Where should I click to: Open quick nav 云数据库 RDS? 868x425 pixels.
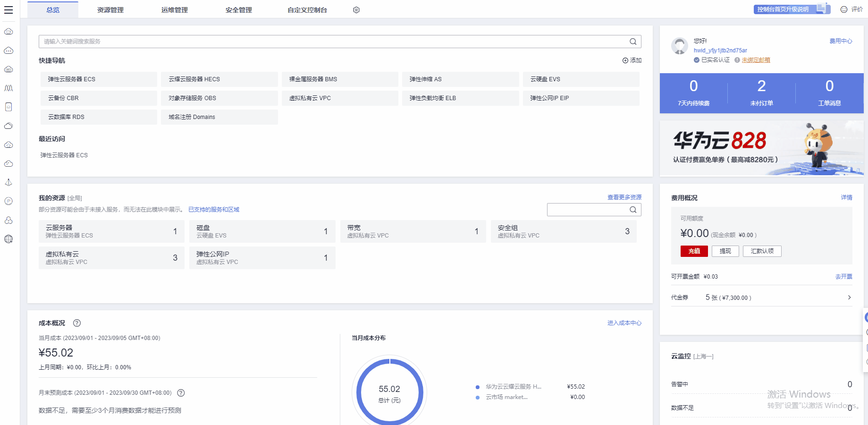click(99, 117)
